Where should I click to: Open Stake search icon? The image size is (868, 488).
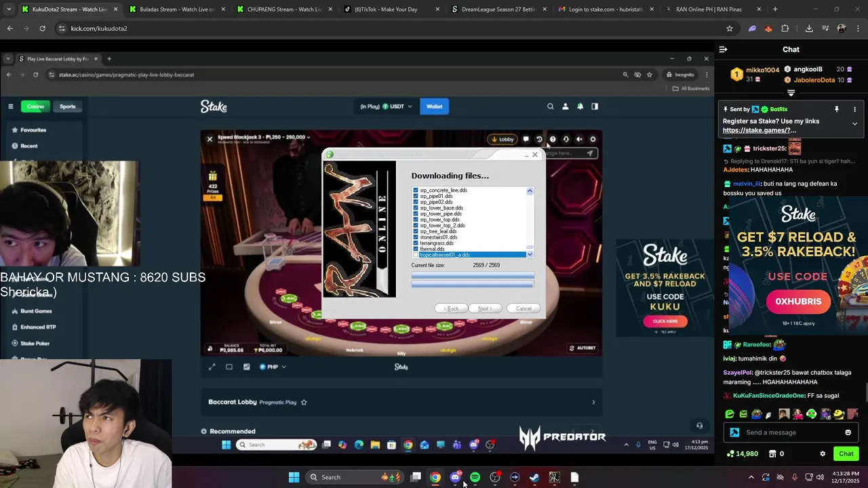point(551,106)
